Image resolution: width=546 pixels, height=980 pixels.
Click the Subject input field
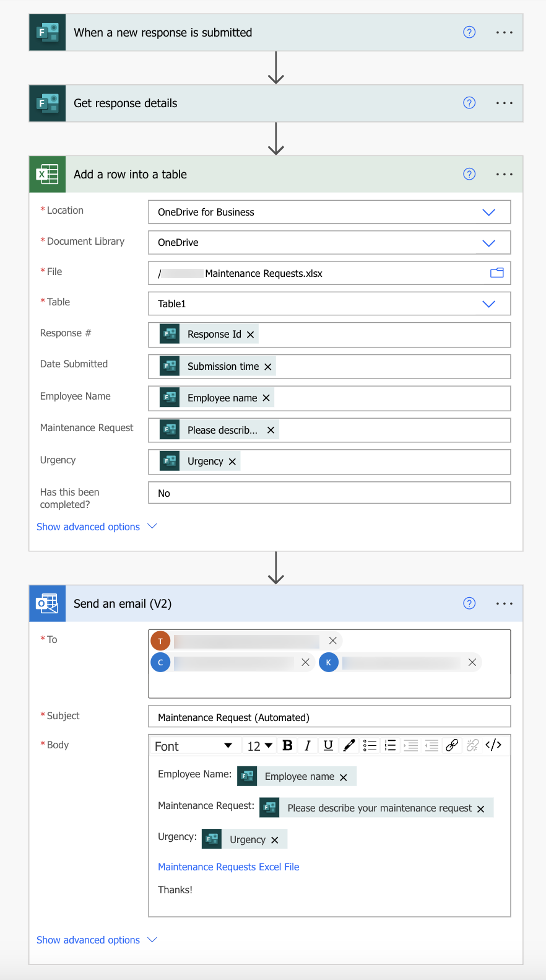329,717
